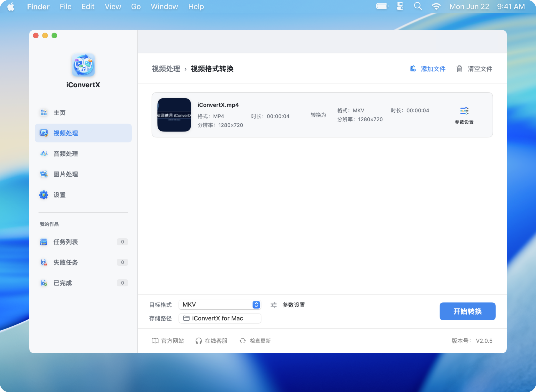Click the trash icon next to 清空文件
This screenshot has height=392, width=536.
tap(459, 69)
